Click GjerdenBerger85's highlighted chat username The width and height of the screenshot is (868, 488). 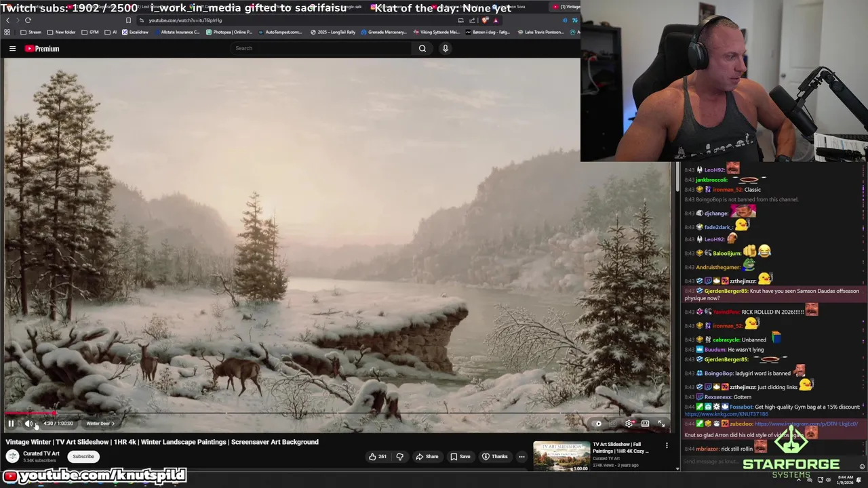pyautogui.click(x=726, y=291)
